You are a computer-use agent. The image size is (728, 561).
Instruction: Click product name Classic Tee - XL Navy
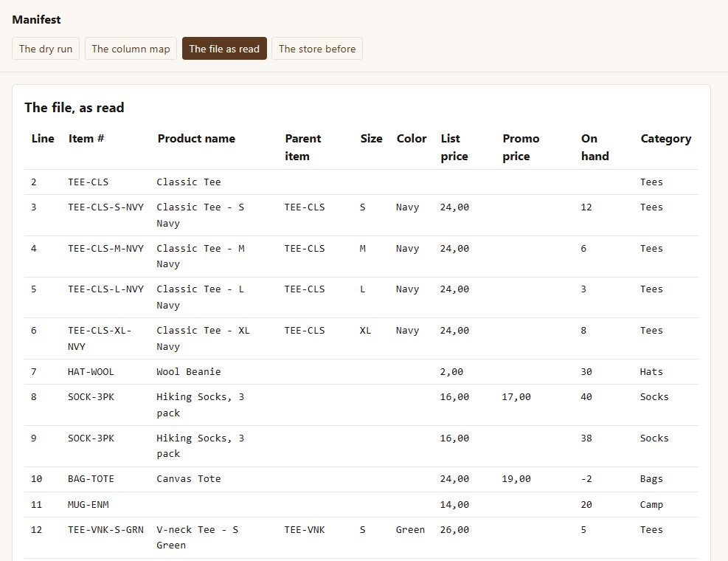tap(203, 338)
